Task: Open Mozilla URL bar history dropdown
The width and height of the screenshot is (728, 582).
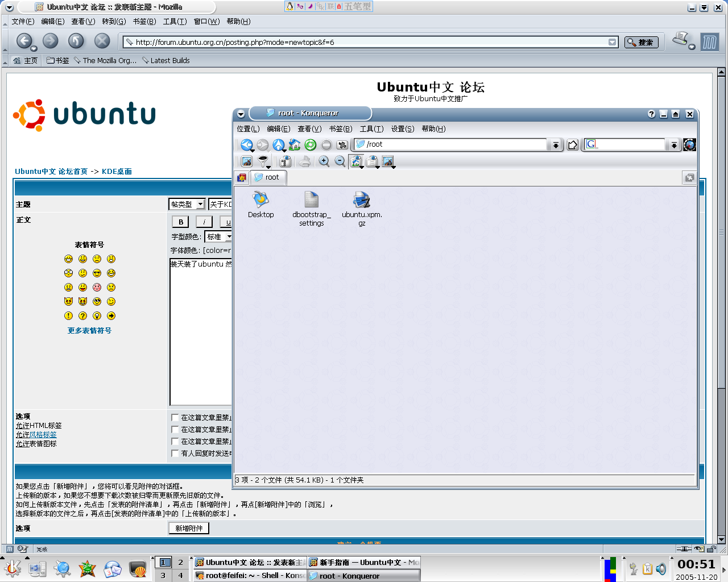Action: point(613,42)
